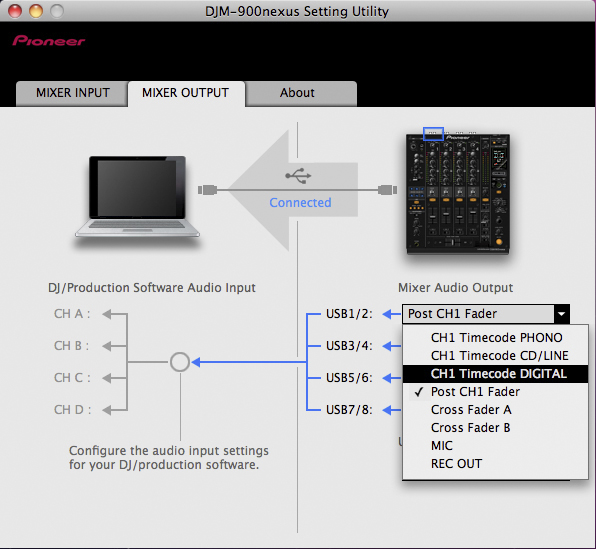The image size is (596, 549).
Task: Minimize the window with the yellow button
Action: (36, 11)
